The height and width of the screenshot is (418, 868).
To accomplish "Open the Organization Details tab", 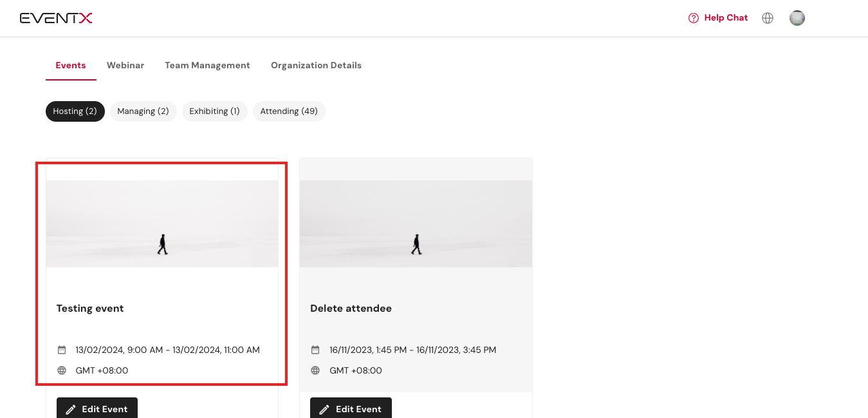I will [x=316, y=65].
